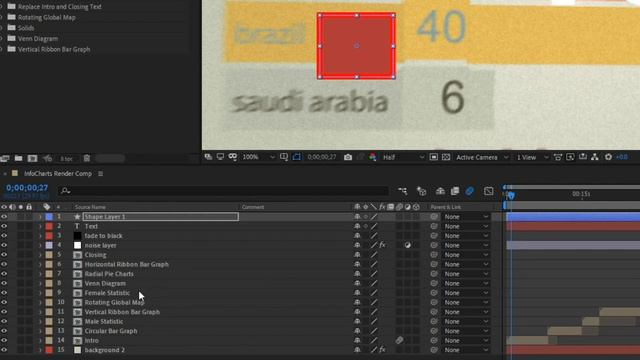Click the Shape Layer 1 name edit field
640x360 pixels.
coord(161,217)
